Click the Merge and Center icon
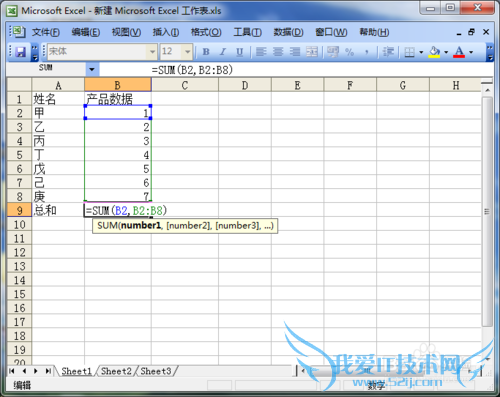The height and width of the screenshot is (397, 500). pyautogui.click(x=312, y=52)
